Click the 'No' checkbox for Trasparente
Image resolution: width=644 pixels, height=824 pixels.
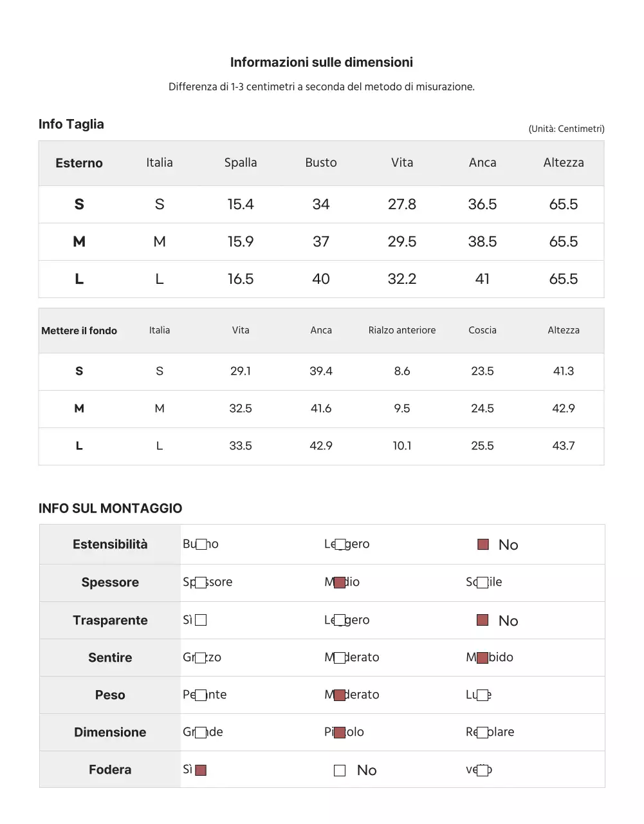click(483, 620)
